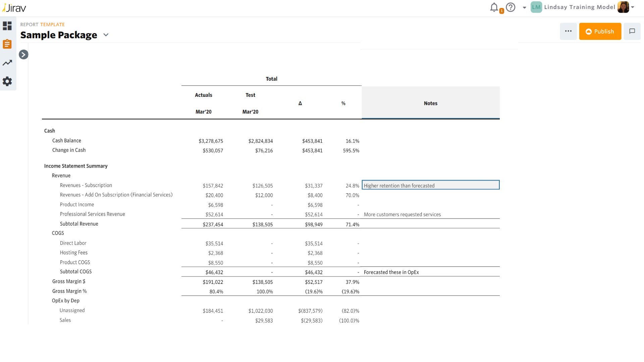This screenshot has height=362, width=644.
Task: Click the Jirav logo
Action: click(x=14, y=8)
